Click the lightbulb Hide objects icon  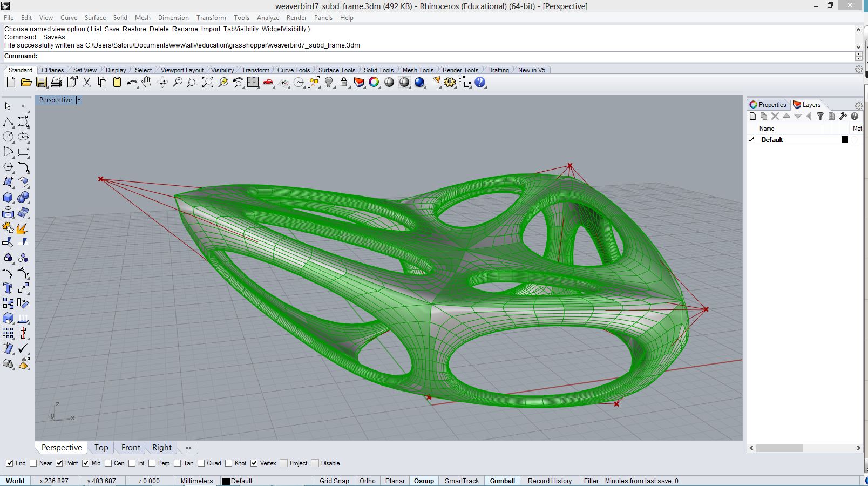[x=329, y=83]
